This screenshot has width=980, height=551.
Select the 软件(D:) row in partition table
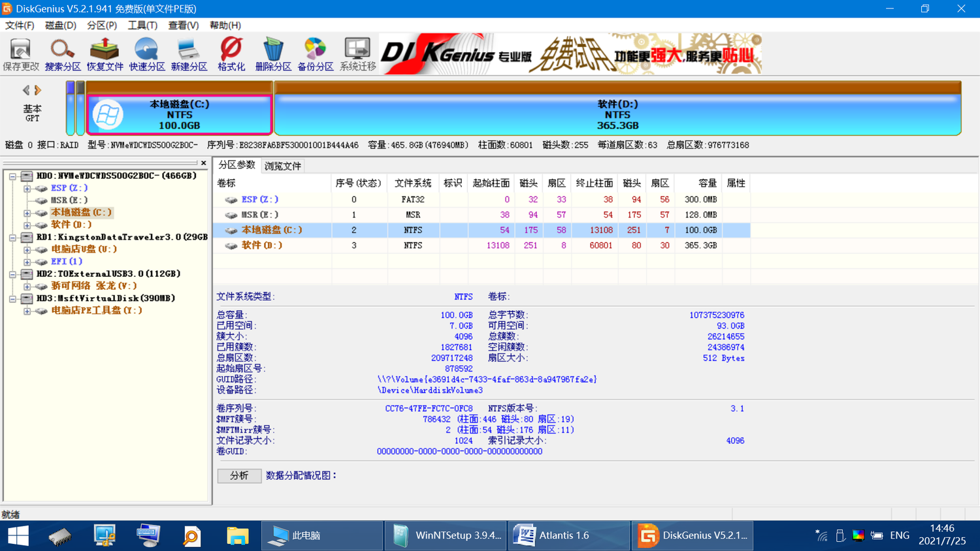[482, 245]
